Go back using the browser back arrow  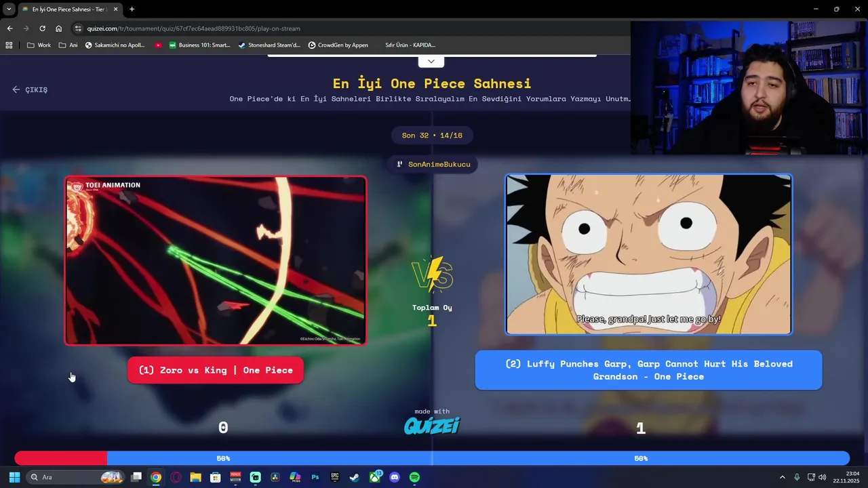pyautogui.click(x=9, y=28)
